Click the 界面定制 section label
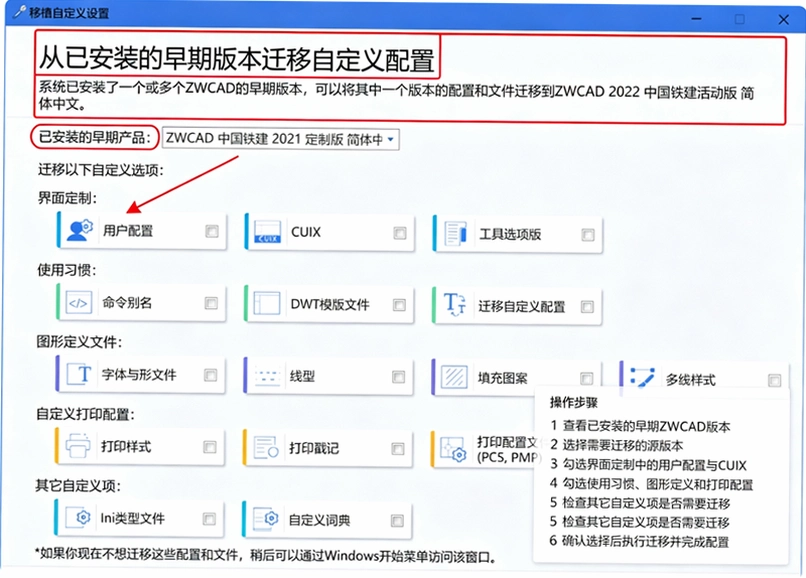 67,198
